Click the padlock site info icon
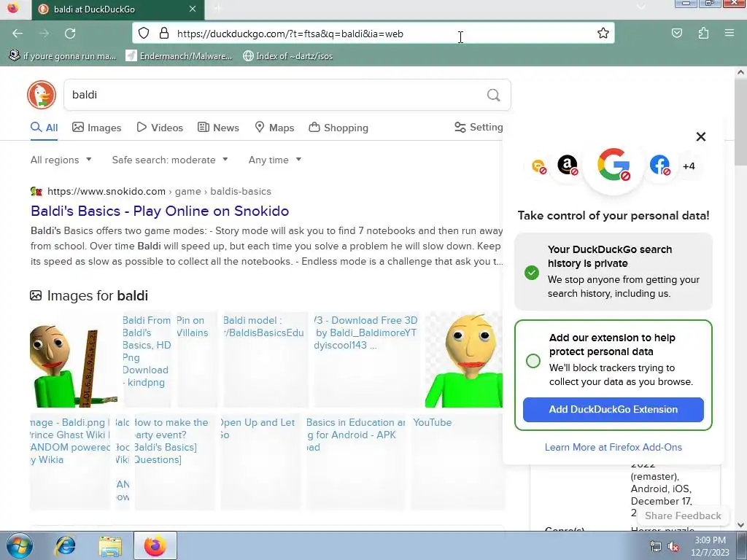 [164, 33]
